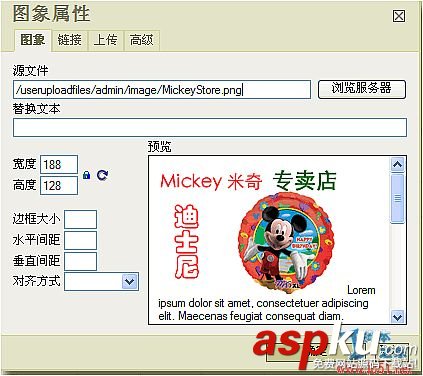Close the image properties dialog
This screenshot has height=376, width=423.
point(399,16)
